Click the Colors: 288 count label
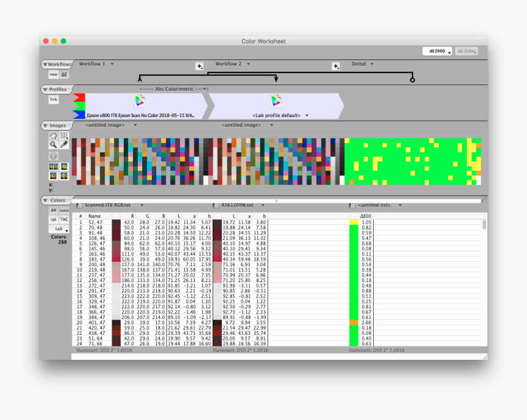The height and width of the screenshot is (420, 527). (x=59, y=239)
